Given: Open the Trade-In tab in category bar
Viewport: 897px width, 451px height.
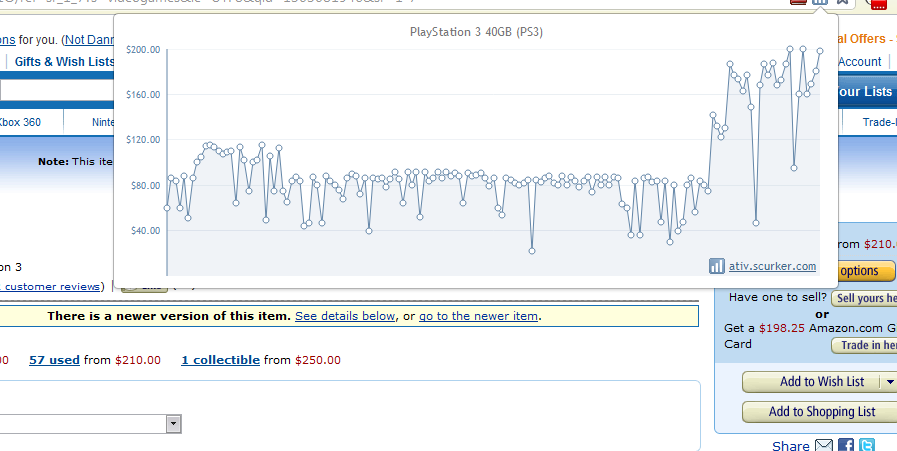Looking at the screenshot, I should [879, 122].
